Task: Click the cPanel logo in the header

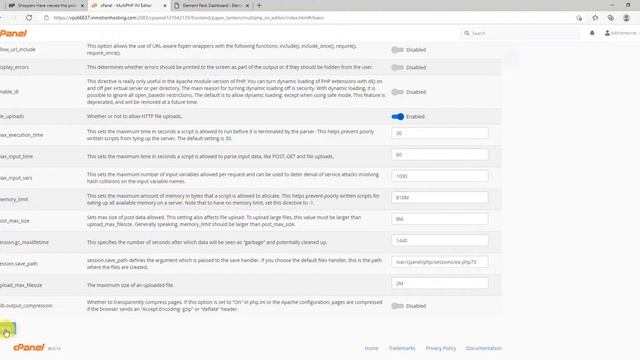Action: (13, 33)
